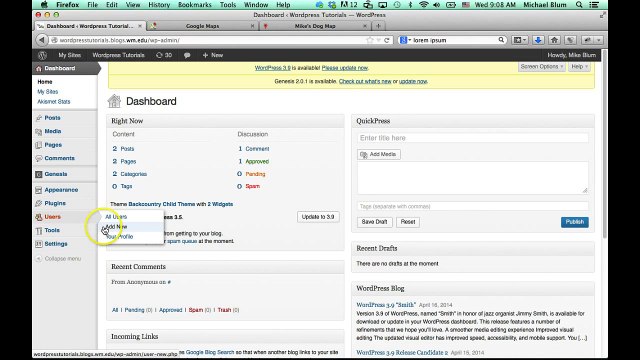Close the Google Maps tab
This screenshot has height=360, width=640.
[252, 26]
